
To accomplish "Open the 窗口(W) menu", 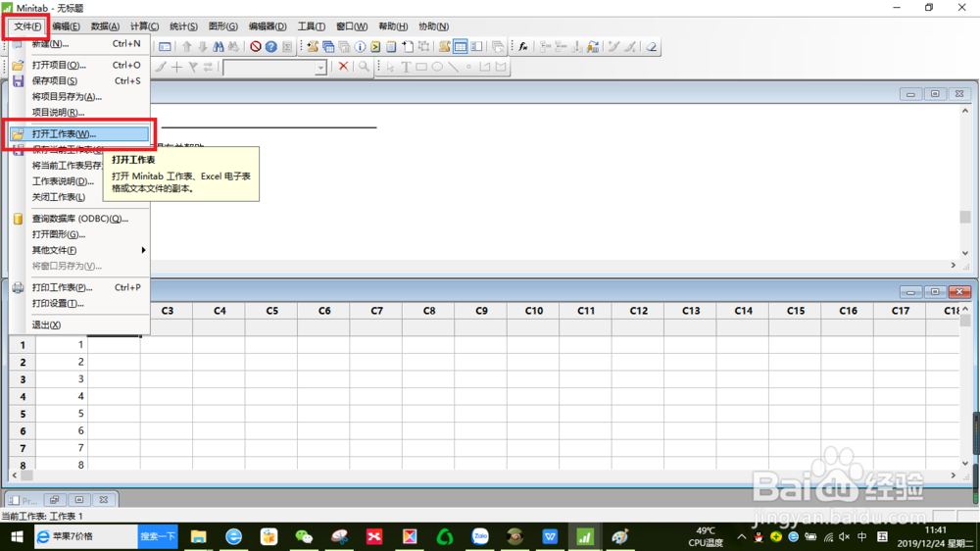I will [351, 26].
